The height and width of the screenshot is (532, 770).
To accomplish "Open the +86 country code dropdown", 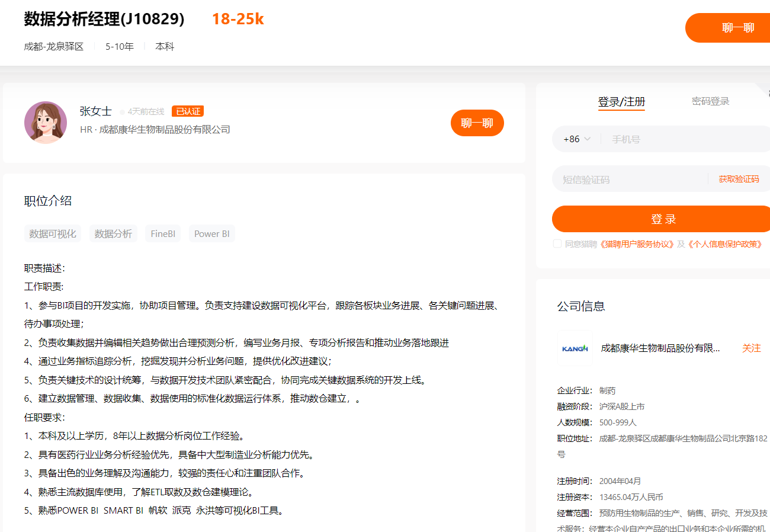I will pos(577,139).
